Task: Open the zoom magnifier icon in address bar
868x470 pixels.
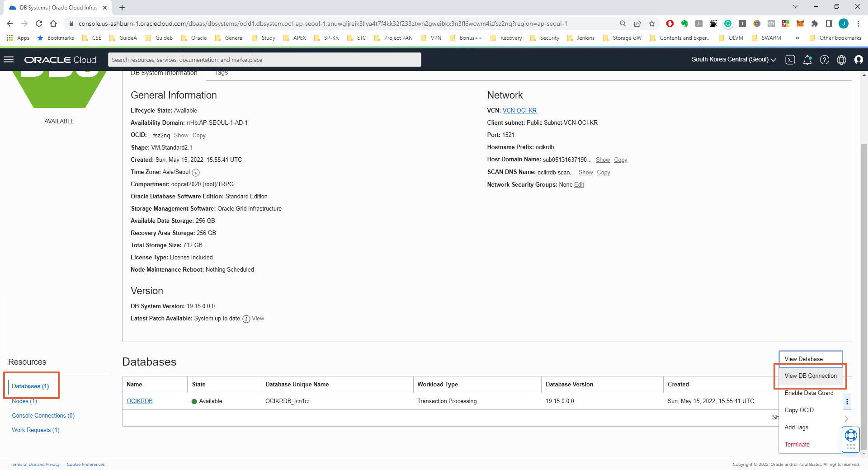Action: click(x=623, y=23)
